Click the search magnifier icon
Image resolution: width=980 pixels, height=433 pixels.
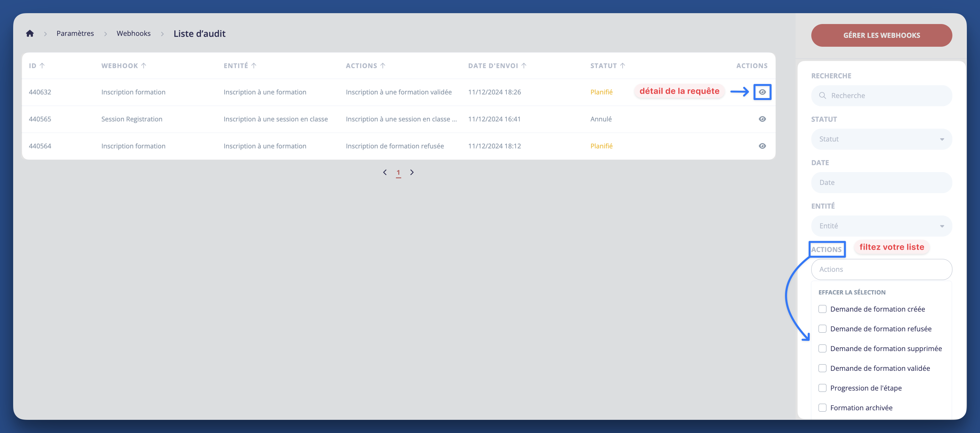pyautogui.click(x=822, y=95)
